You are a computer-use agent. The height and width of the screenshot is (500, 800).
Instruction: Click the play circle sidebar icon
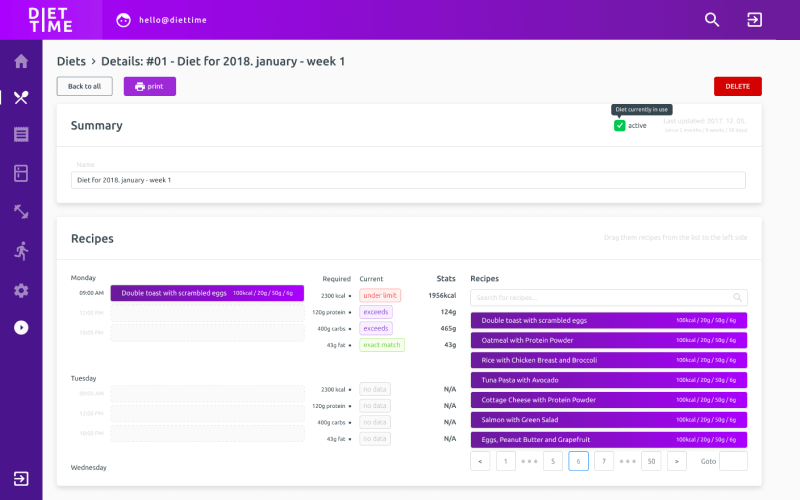coord(21,327)
